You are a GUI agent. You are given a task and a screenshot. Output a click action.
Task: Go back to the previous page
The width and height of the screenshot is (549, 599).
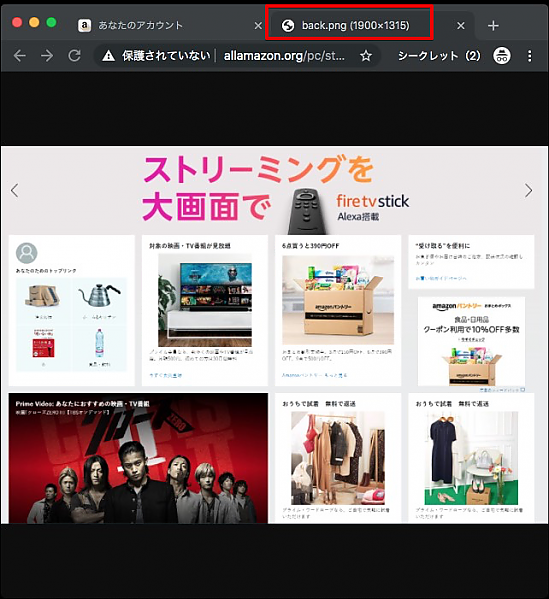point(19,56)
